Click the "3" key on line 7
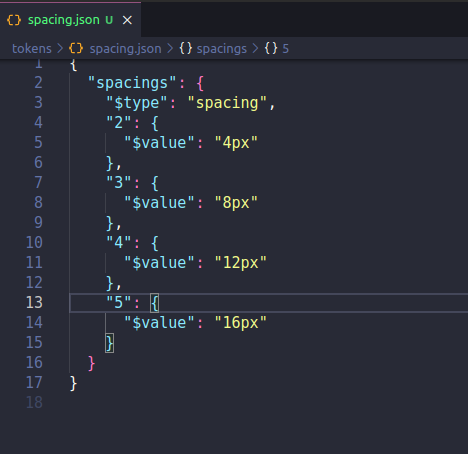The image size is (468, 454). tap(118, 183)
